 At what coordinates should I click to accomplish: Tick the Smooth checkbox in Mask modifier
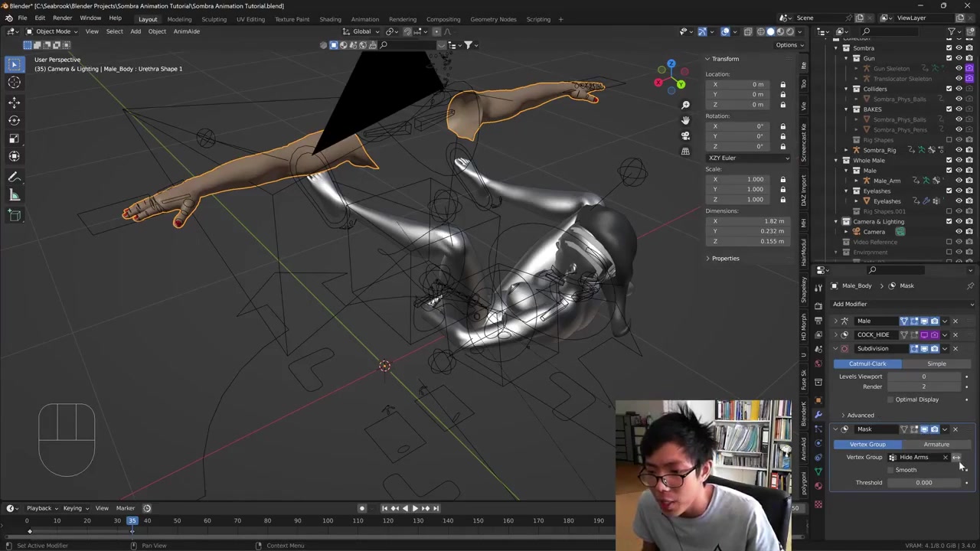coord(890,470)
